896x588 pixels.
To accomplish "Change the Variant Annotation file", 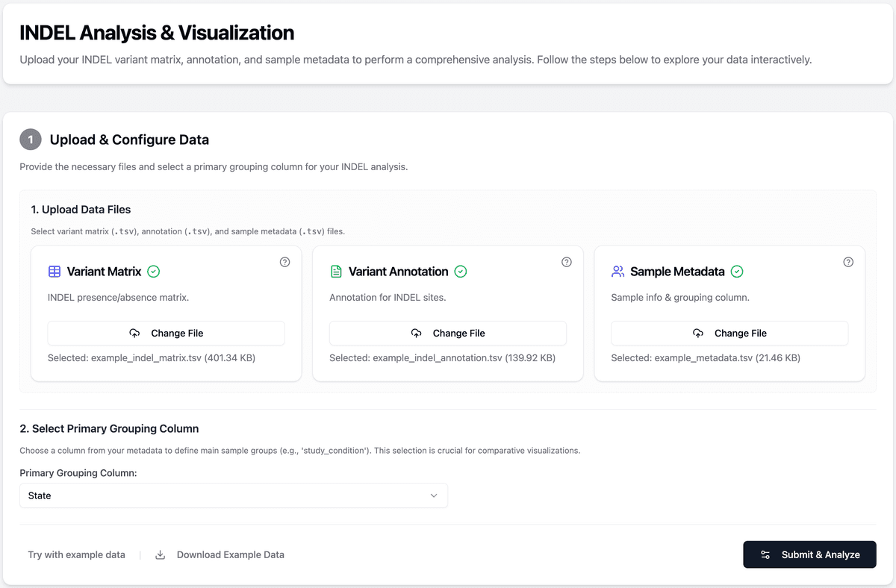I will pos(447,333).
